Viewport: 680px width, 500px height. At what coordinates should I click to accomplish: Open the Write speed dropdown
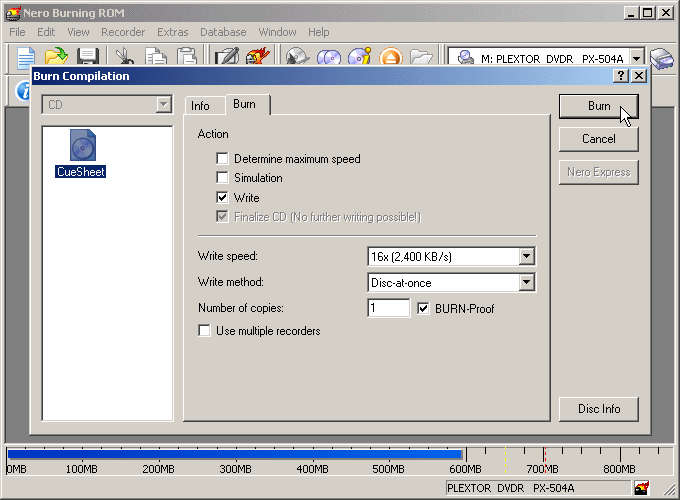click(x=527, y=257)
